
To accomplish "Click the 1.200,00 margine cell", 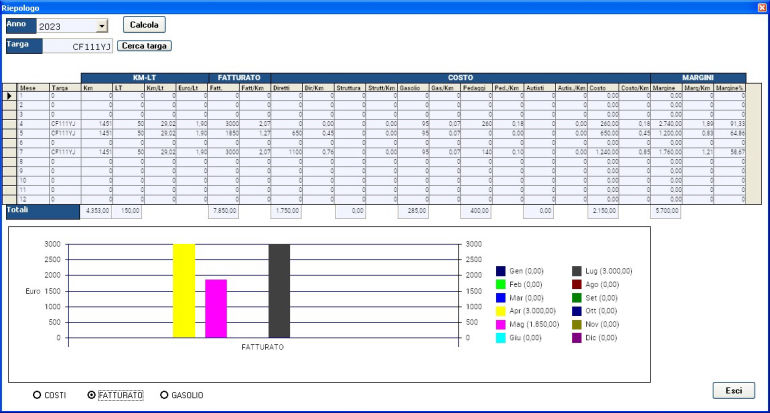I will [x=666, y=133].
